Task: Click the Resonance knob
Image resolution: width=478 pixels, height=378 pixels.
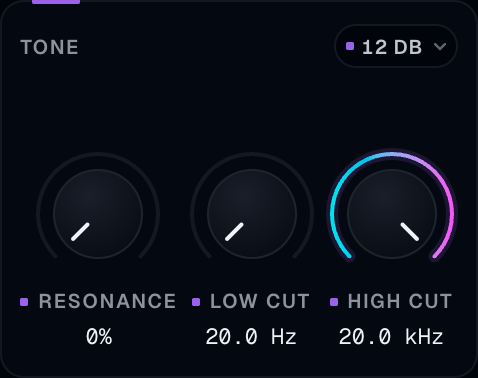Action: point(98,214)
